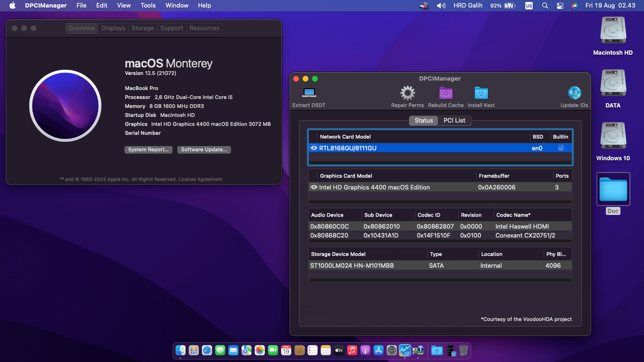Run Repair Perms from the toolbar
Image resolution: width=644 pixels, height=362 pixels.
(407, 92)
